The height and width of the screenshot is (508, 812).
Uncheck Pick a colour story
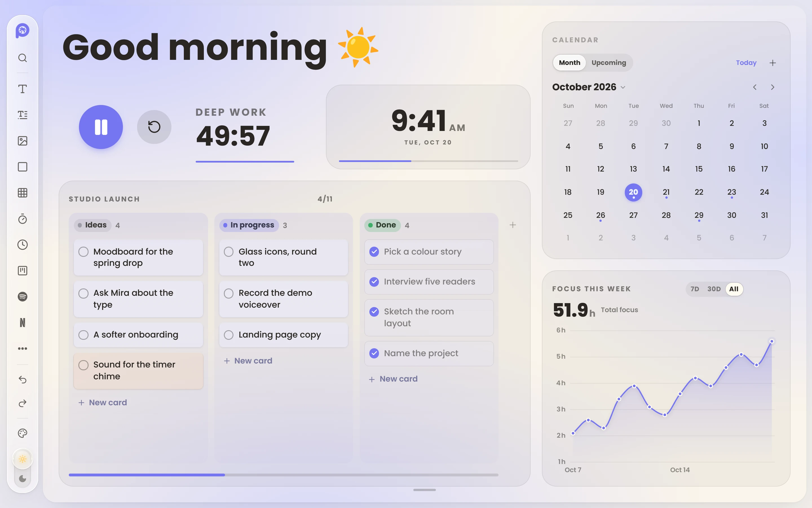click(374, 252)
